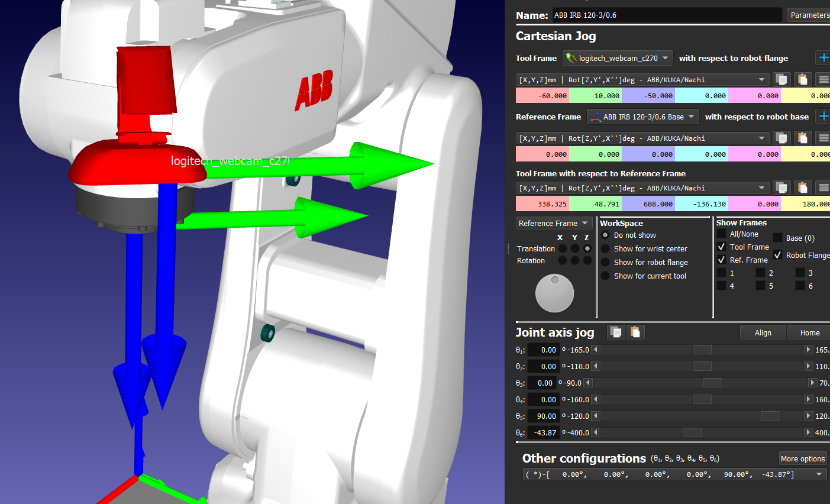Click the Align button

click(x=763, y=332)
